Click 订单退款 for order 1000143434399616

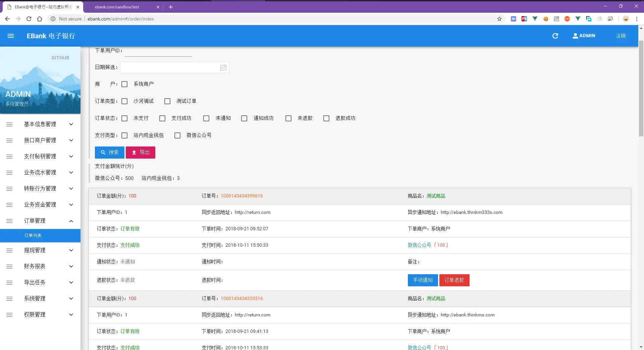(x=454, y=280)
